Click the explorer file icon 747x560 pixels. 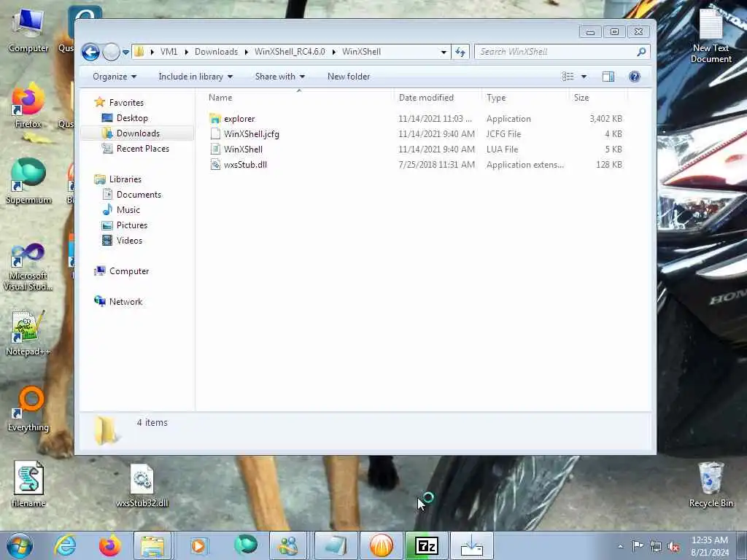click(215, 119)
